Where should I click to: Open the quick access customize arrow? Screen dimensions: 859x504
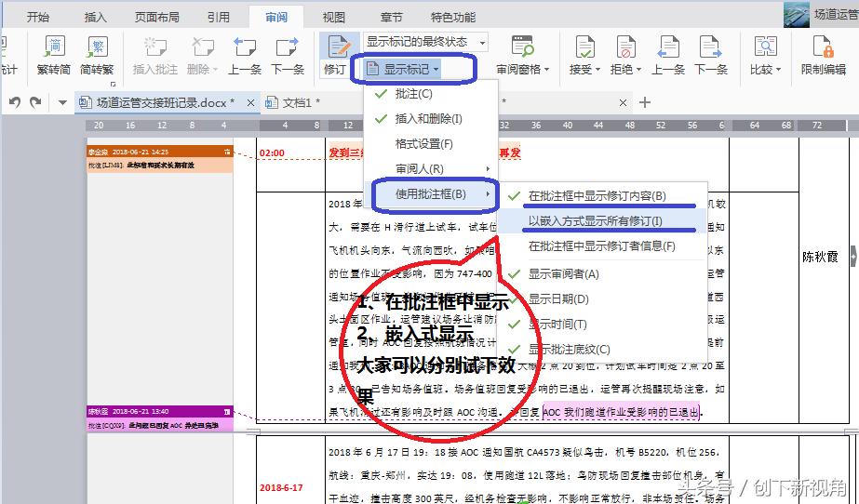tap(62, 103)
